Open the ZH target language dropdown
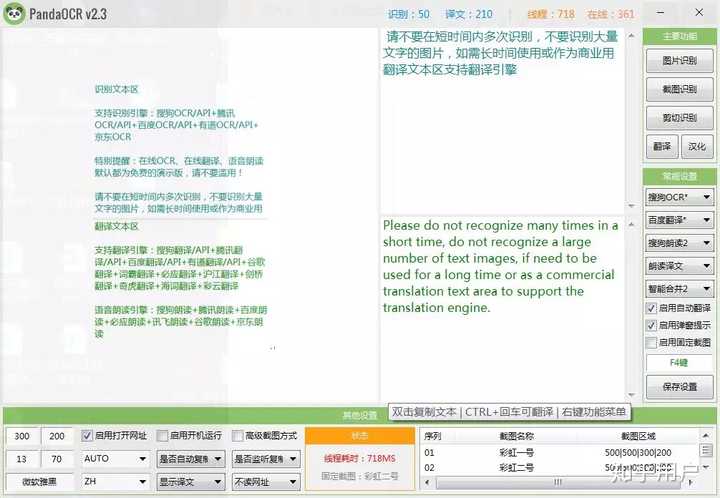The image size is (720, 498). [115, 481]
